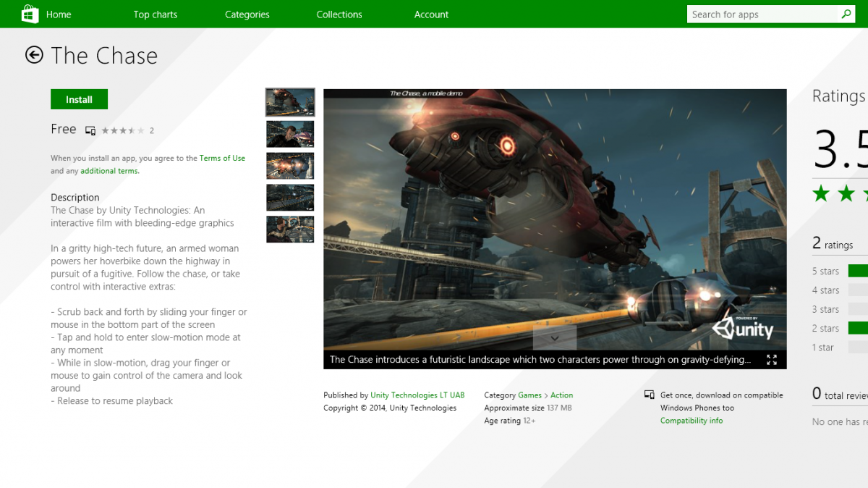The image size is (868, 488).
Task: Click the screenshot caption starting 'The Chase introduces'
Action: (x=540, y=359)
